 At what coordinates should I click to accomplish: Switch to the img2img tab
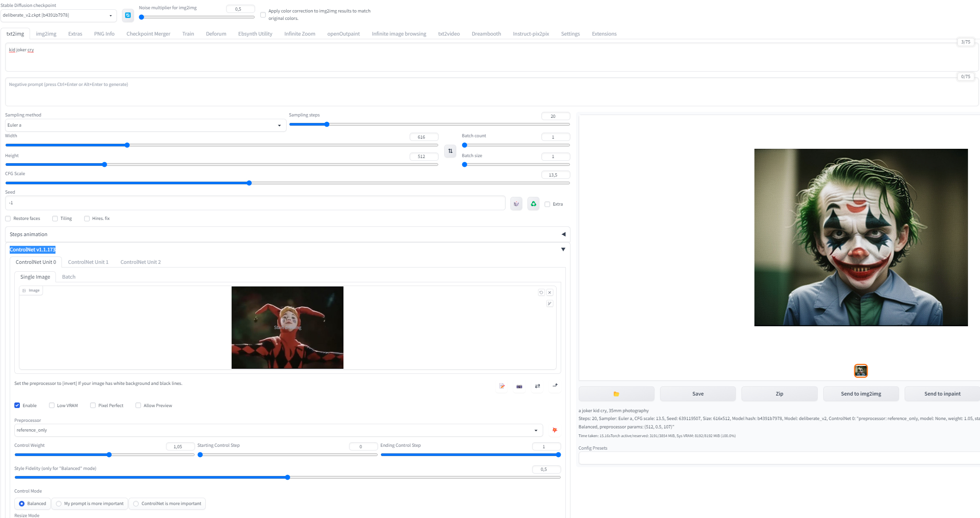click(x=46, y=33)
